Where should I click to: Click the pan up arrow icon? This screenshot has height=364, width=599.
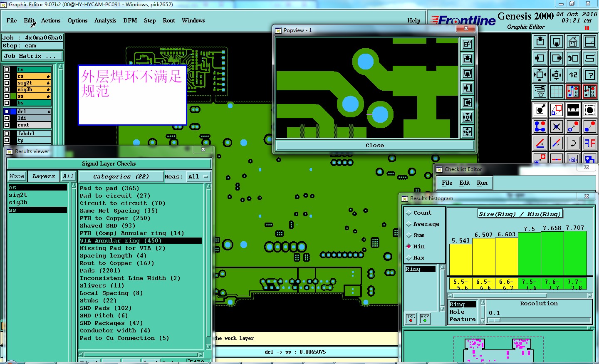(x=540, y=42)
